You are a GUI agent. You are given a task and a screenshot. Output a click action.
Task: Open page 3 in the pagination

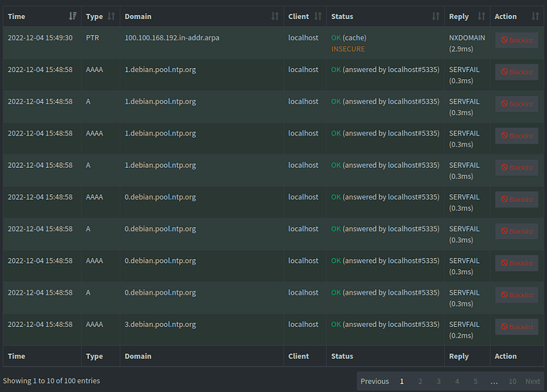(438, 382)
